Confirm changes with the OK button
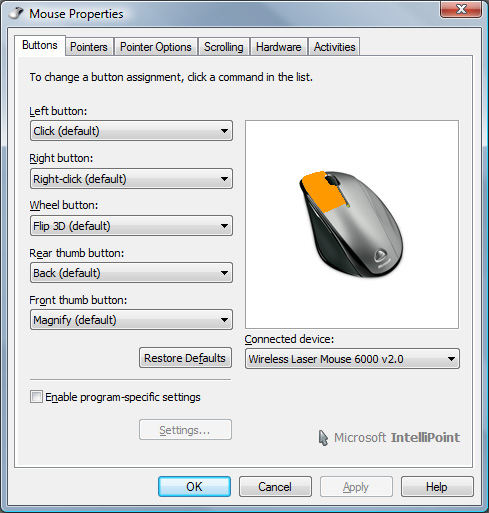Viewport: 489px width, 513px height. coord(194,486)
